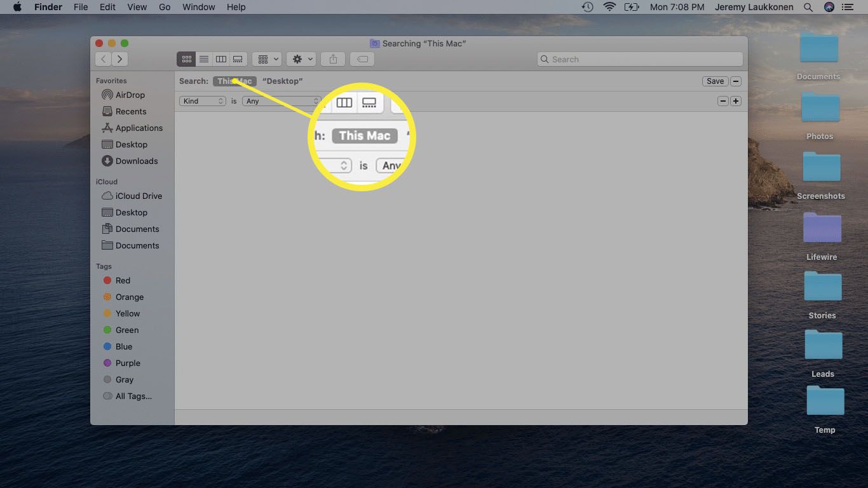This screenshot has height=488, width=868.
Task: Expand the Action gear dropdown menu
Action: [301, 59]
